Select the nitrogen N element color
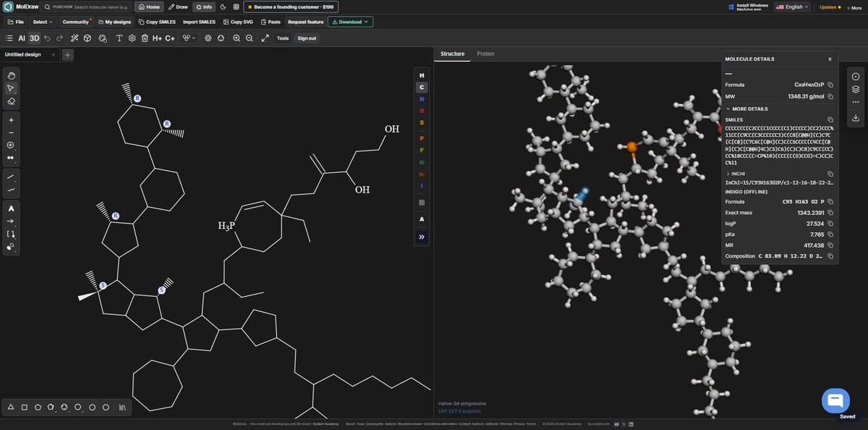Screen dimensions: 868x430 pos(422,98)
